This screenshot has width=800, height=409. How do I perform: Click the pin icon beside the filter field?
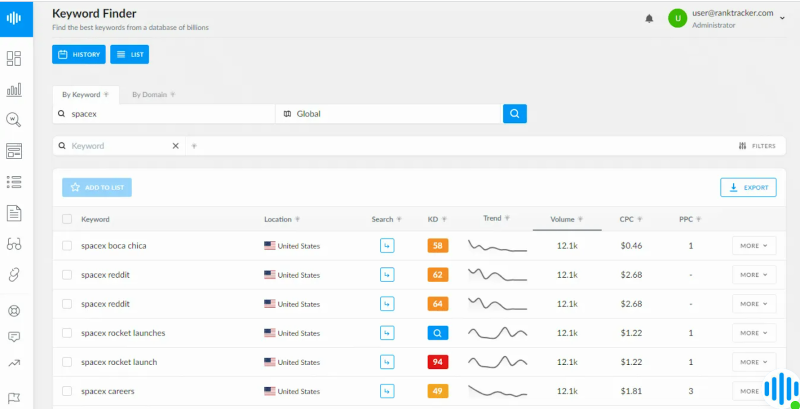point(194,146)
